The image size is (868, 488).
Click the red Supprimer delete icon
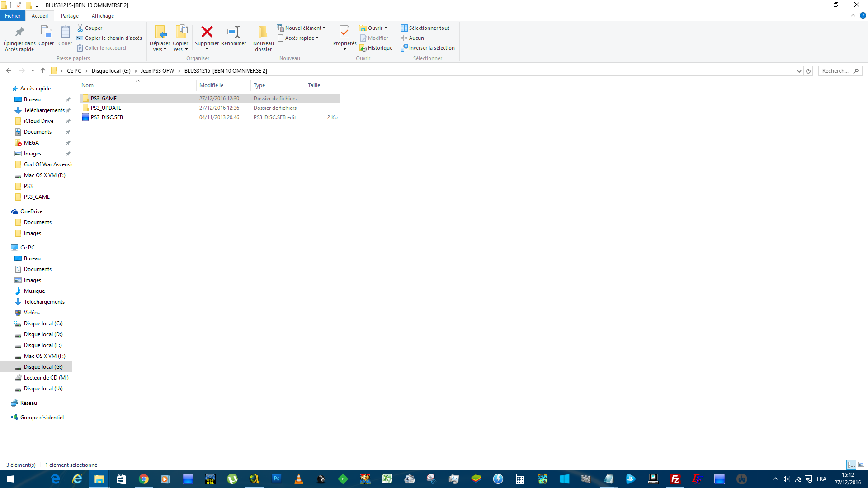click(x=207, y=32)
